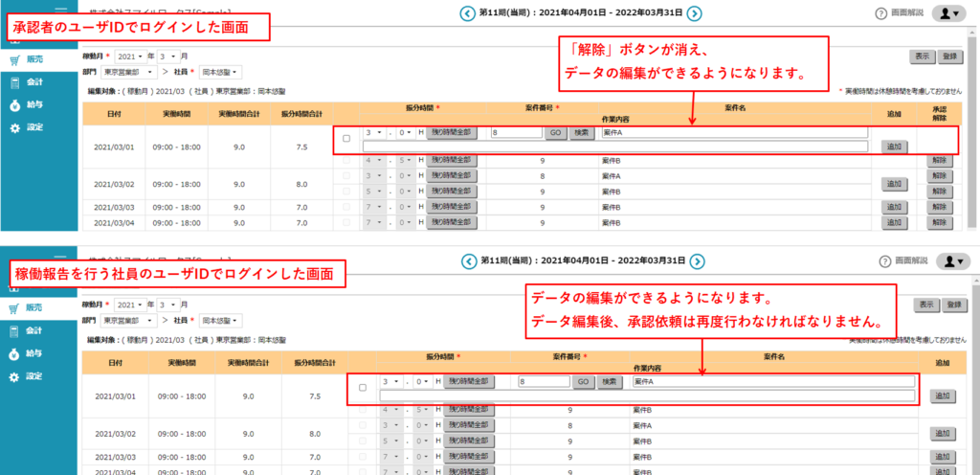Viewport: 980px width, 475px height.
Task: Toggle greyed checkbox below 03/01 on approver screen
Action: (345, 161)
